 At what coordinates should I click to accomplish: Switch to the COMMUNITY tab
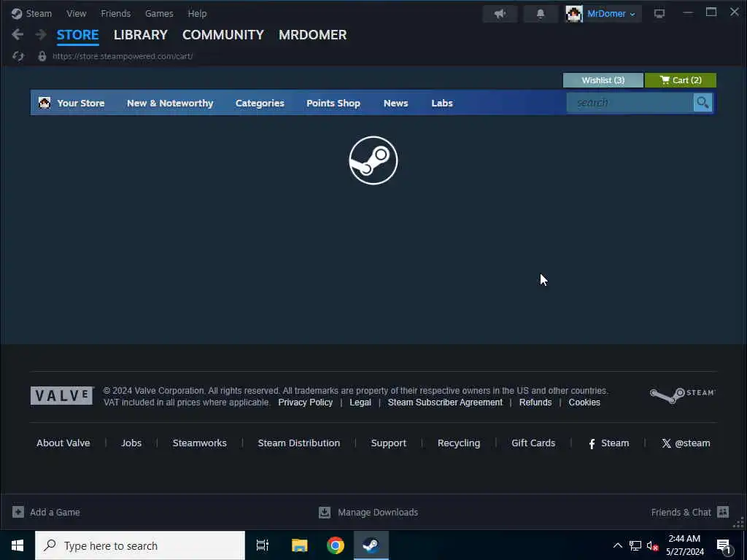coord(223,35)
